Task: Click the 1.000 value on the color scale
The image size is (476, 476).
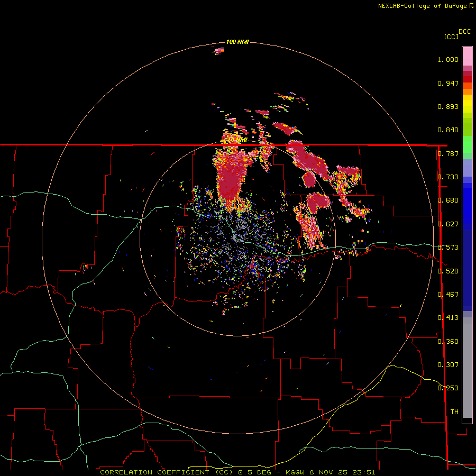Action: pos(448,59)
